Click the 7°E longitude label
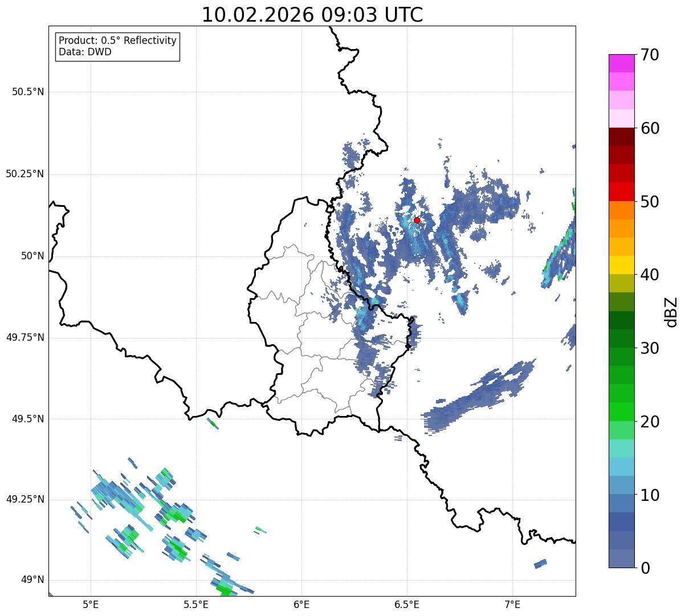This screenshot has height=616, width=685. point(512,604)
